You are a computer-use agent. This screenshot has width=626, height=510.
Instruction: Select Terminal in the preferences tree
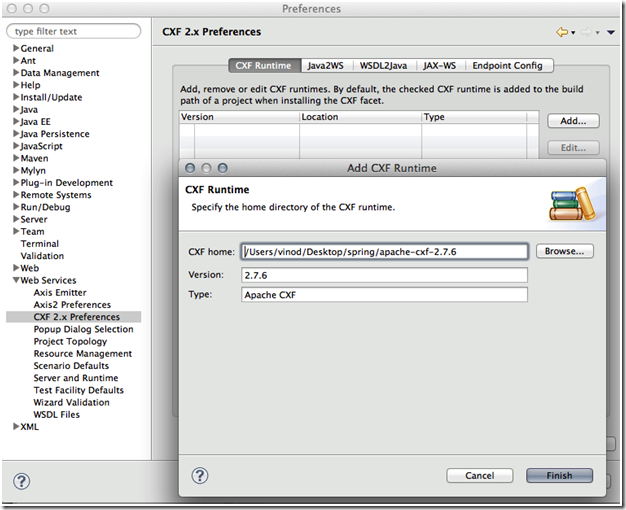(x=40, y=244)
